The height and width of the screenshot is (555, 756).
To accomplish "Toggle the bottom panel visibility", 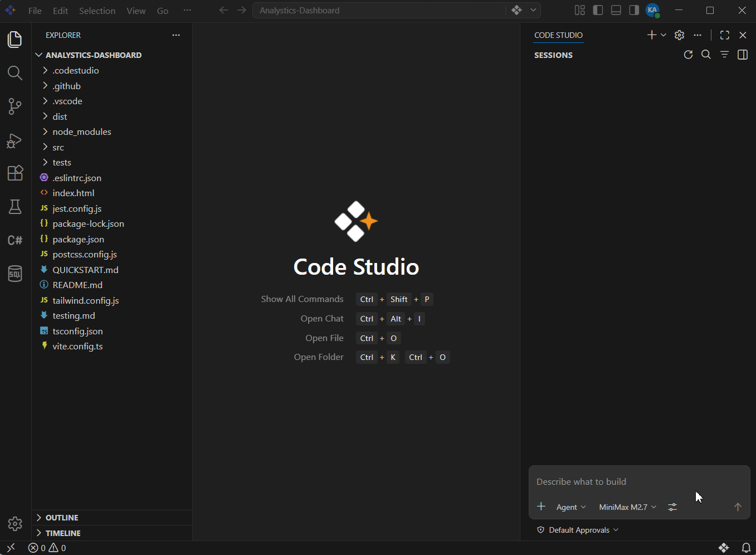I will pyautogui.click(x=616, y=10).
